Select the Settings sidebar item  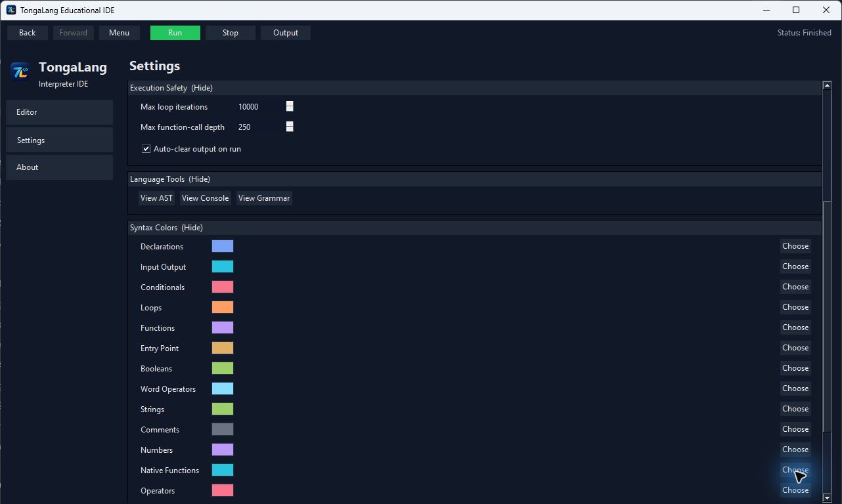point(60,140)
